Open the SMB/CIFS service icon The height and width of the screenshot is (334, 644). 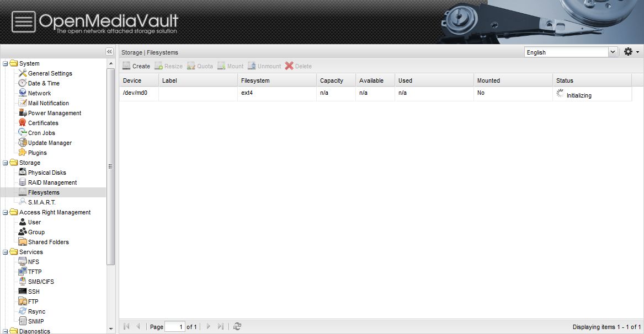(x=23, y=282)
